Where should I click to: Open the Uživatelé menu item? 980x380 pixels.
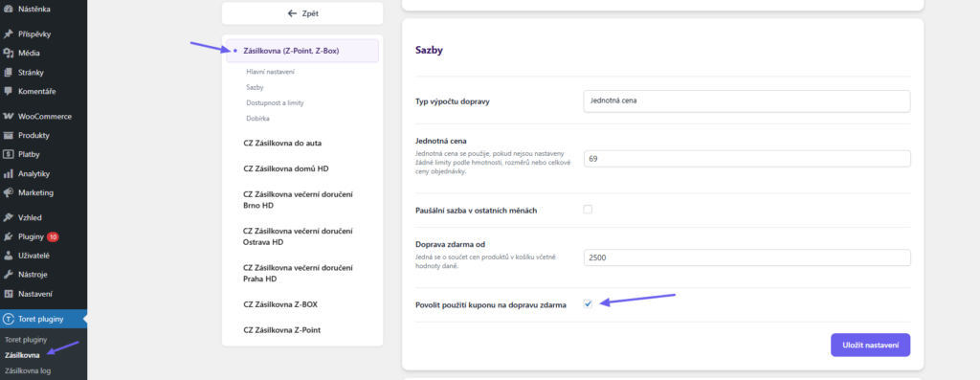pos(44,256)
